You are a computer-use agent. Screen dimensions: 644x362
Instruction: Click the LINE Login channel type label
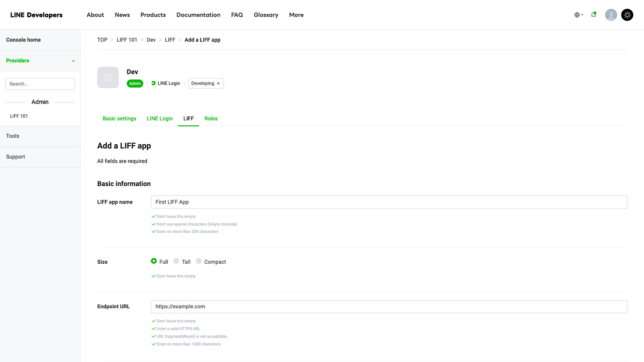click(x=166, y=83)
